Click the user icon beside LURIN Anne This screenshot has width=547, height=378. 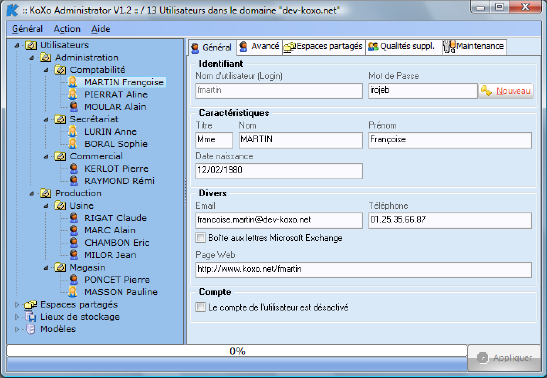click(73, 131)
